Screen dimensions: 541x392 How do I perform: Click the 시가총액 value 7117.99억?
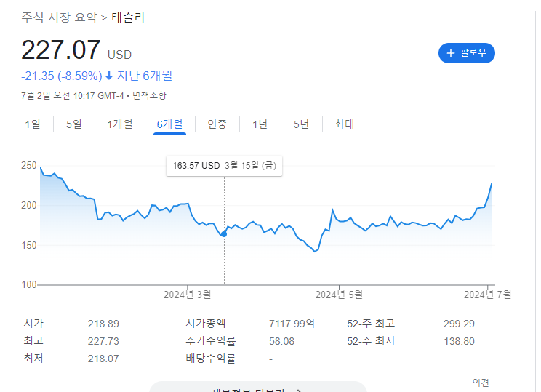point(292,324)
